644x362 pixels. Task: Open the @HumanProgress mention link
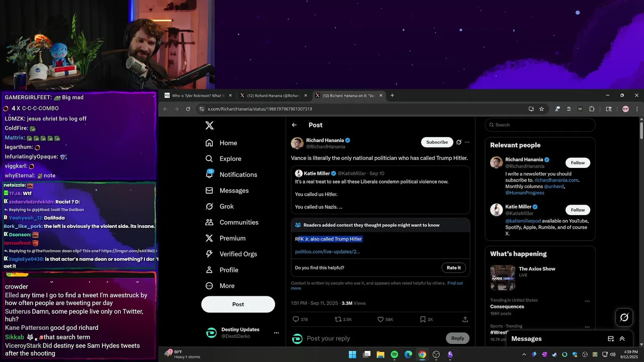[525, 193]
